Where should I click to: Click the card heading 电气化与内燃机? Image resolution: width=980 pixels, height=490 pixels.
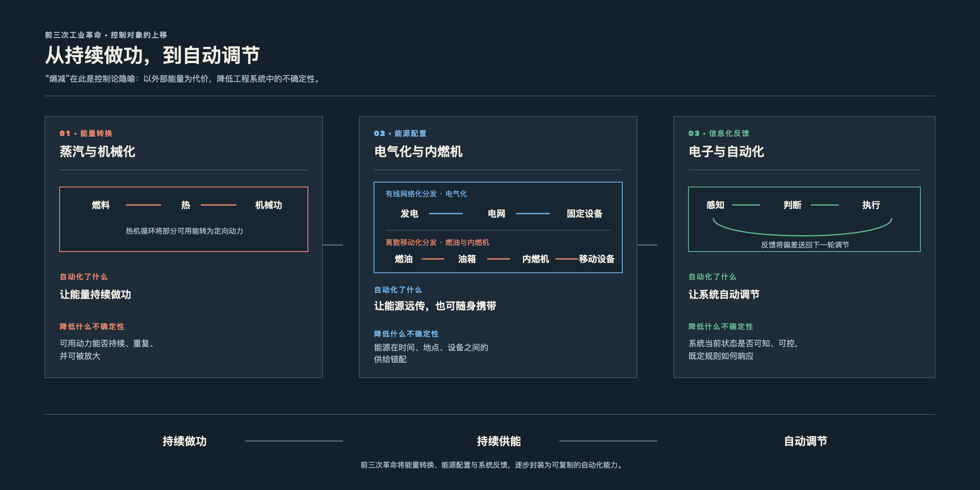tap(418, 151)
